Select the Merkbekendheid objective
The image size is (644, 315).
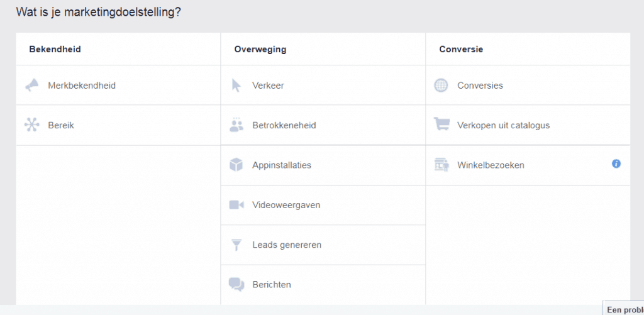118,86
